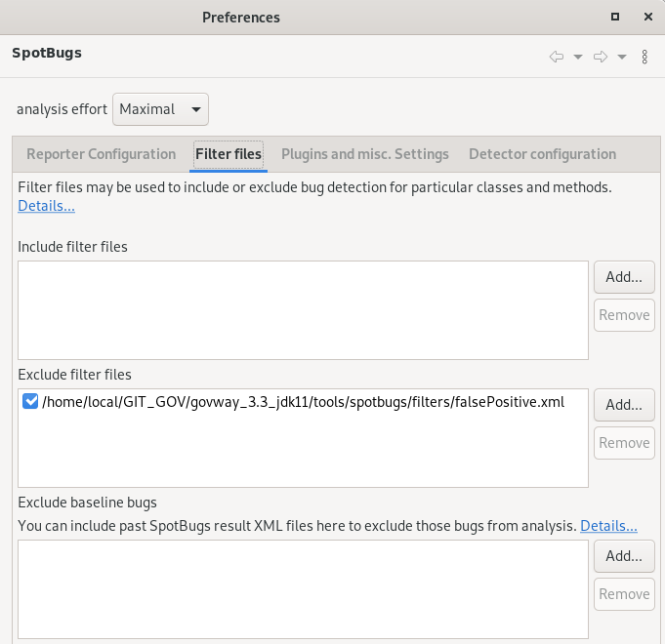Image resolution: width=665 pixels, height=644 pixels.
Task: Click Remove for Exclude baseline bugs
Action: (x=624, y=594)
